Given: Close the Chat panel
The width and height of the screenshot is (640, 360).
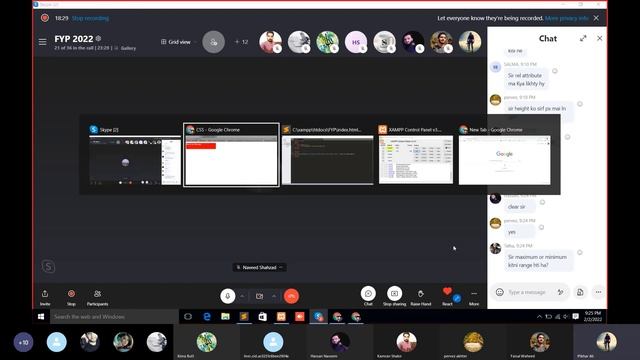Looking at the screenshot, I should [599, 38].
